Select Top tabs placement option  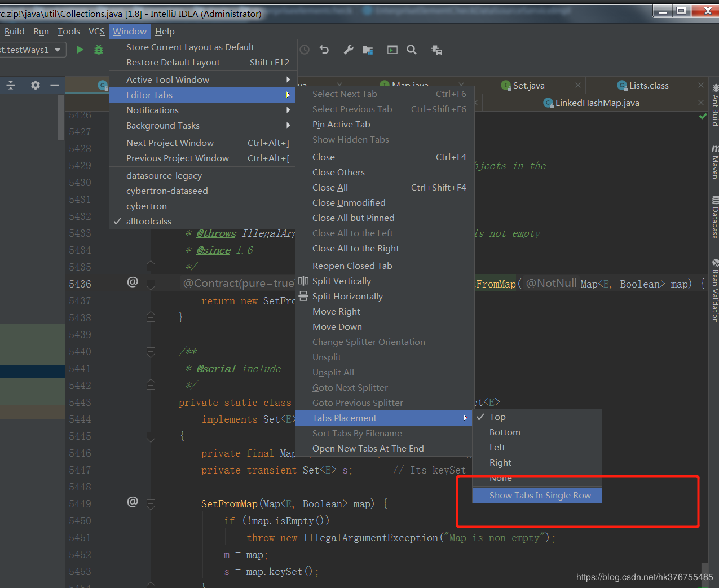coord(497,417)
